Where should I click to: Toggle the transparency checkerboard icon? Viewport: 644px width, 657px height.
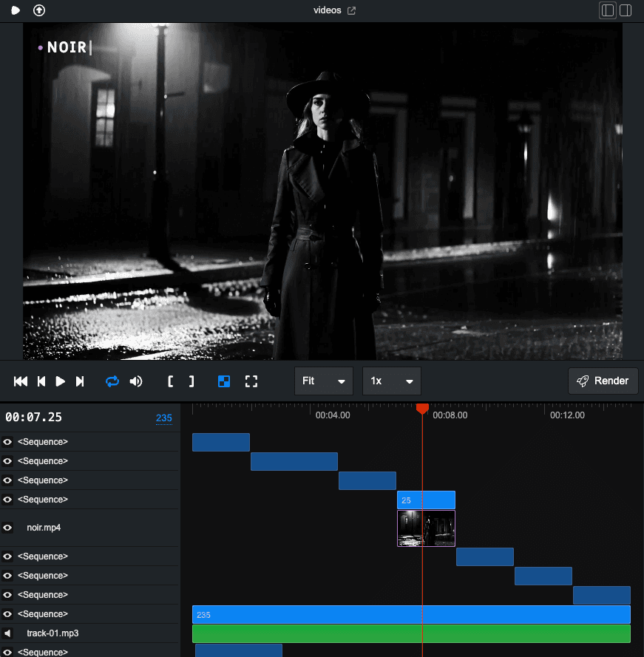pos(224,381)
